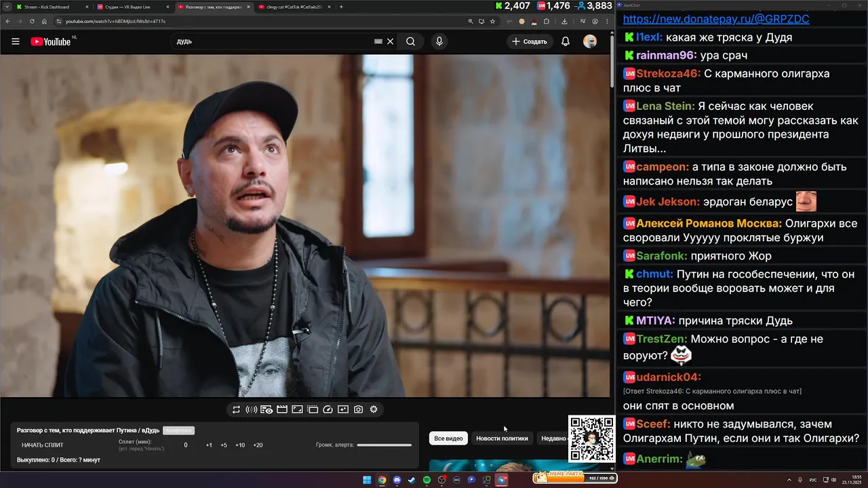Select the Все видео filter chip
This screenshot has width=868, height=488.
point(448,439)
